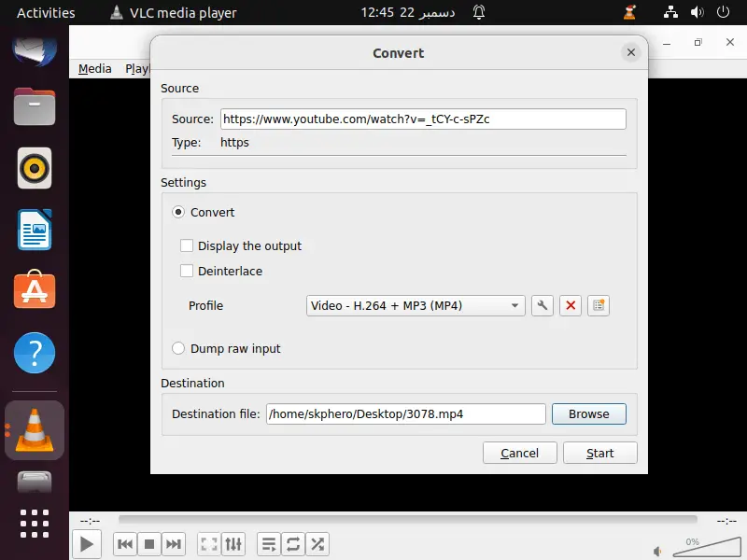
Task: Select the Dump raw input option
Action: click(178, 348)
